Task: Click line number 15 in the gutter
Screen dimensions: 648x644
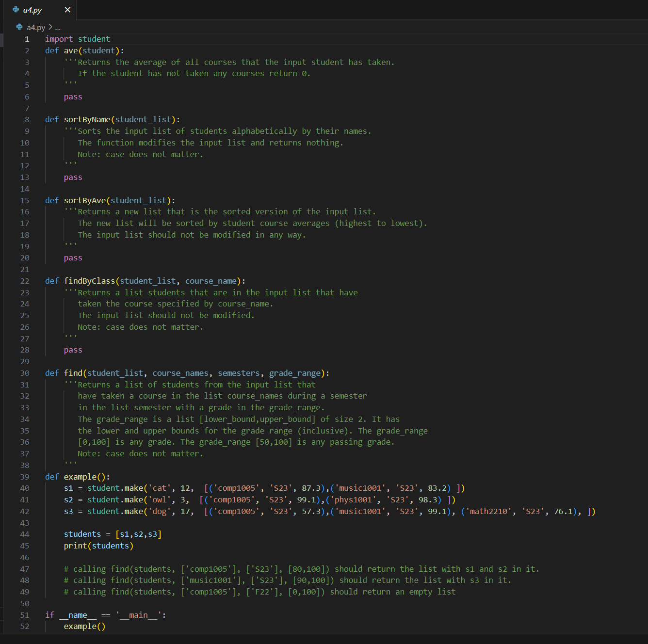Action: 25,200
